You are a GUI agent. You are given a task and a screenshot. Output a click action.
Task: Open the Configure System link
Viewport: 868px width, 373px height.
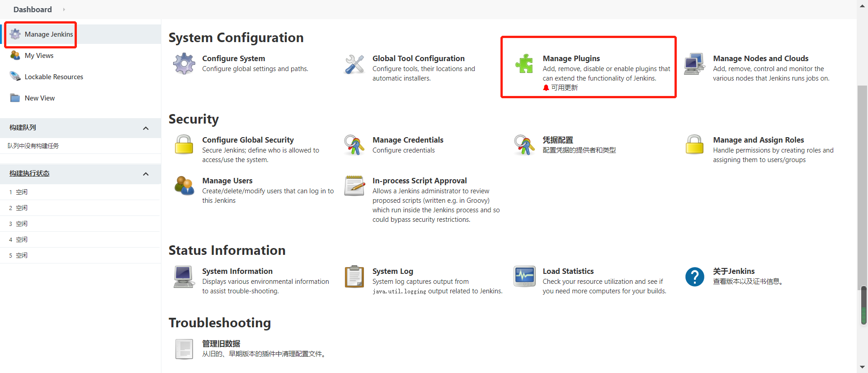point(234,58)
